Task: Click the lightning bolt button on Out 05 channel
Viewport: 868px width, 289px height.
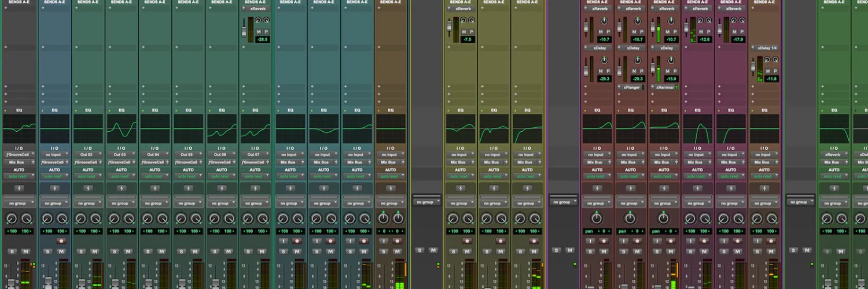Action: 189,188
